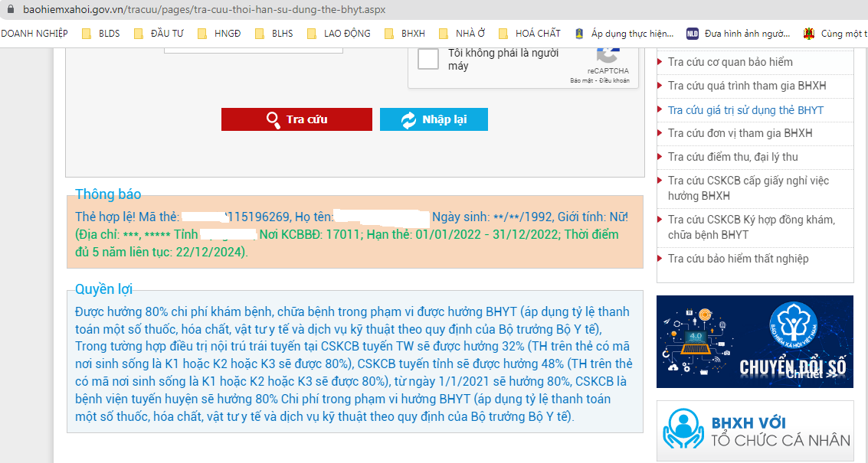Click the reCAPTCHA logo
The width and height of the screenshot is (868, 463).
[x=608, y=55]
